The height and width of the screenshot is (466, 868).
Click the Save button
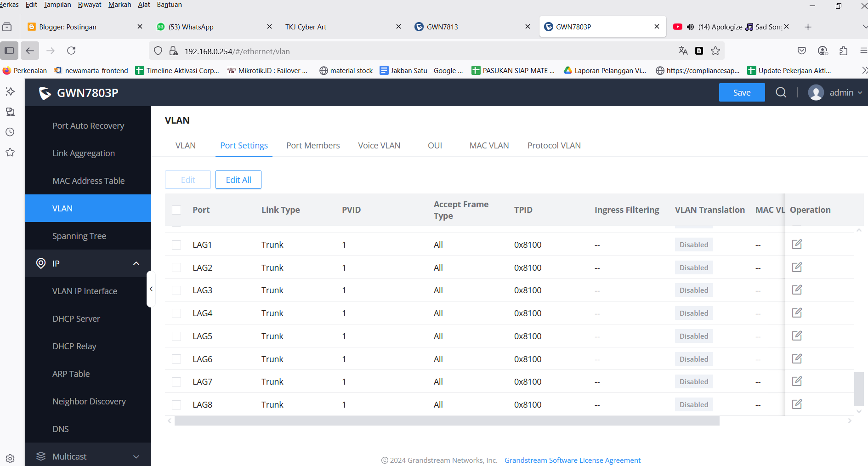[x=742, y=92]
